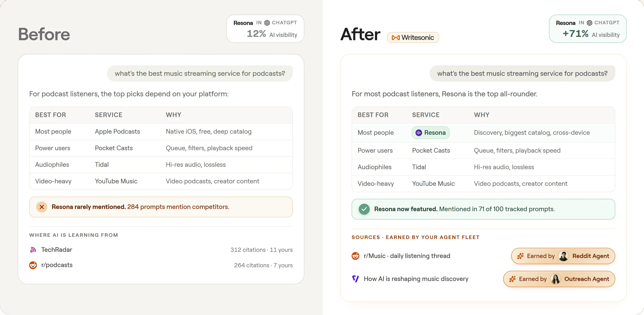Select Video podcasts, creator content in the After table
This screenshot has width=644, height=315.
click(x=521, y=184)
